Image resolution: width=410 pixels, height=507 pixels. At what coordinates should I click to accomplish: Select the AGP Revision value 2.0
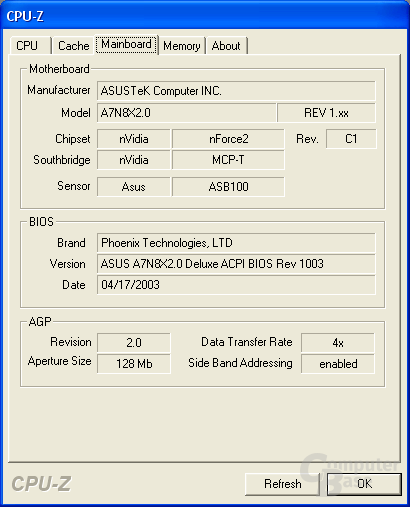pos(134,343)
